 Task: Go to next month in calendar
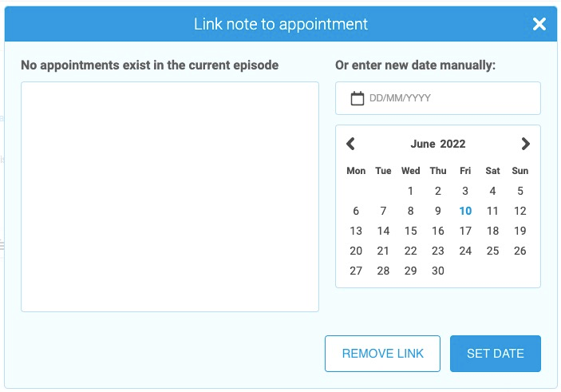point(525,144)
